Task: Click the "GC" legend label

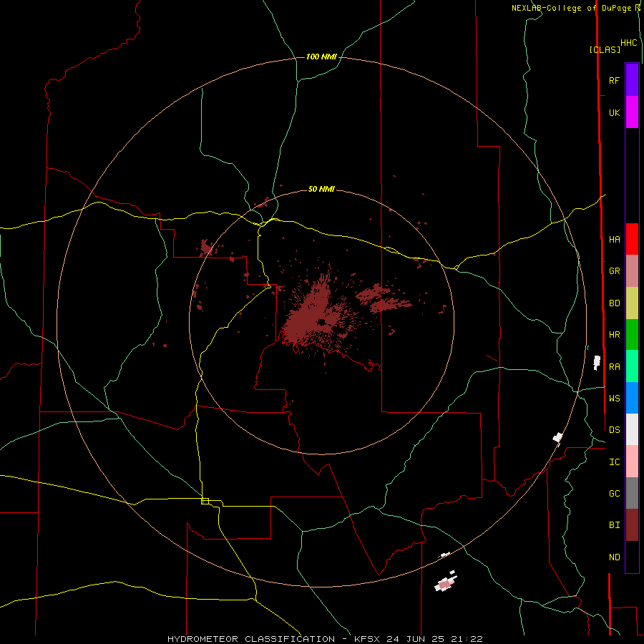Action: pos(614,494)
